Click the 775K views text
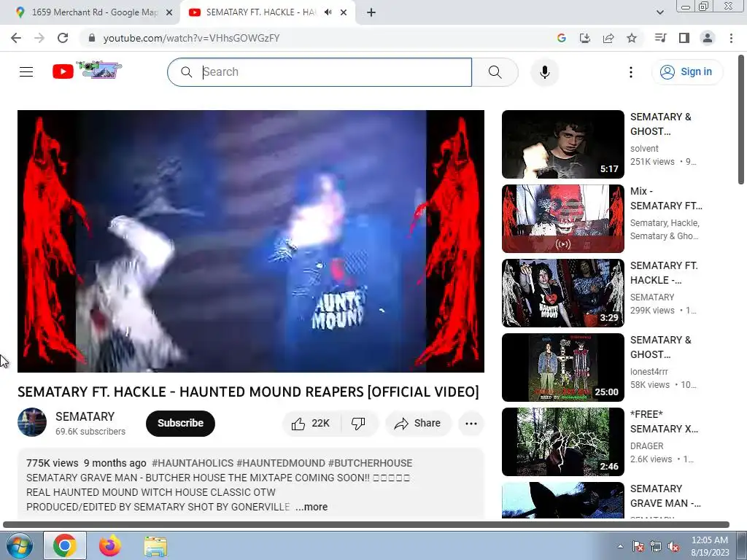 click(53, 463)
